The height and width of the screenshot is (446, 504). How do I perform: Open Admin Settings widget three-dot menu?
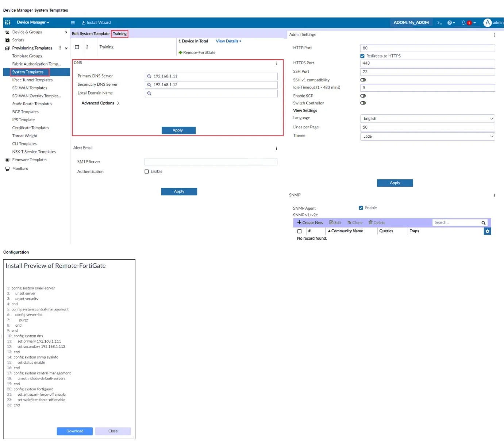click(x=494, y=35)
